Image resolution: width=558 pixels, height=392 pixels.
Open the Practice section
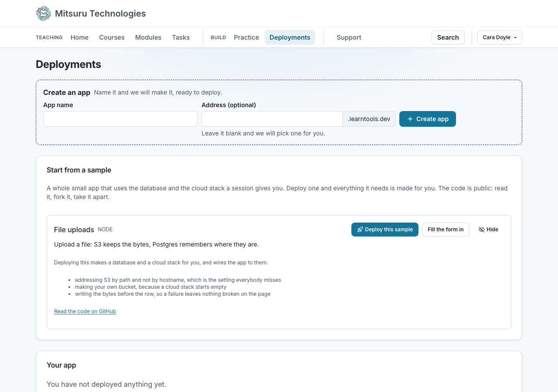246,37
